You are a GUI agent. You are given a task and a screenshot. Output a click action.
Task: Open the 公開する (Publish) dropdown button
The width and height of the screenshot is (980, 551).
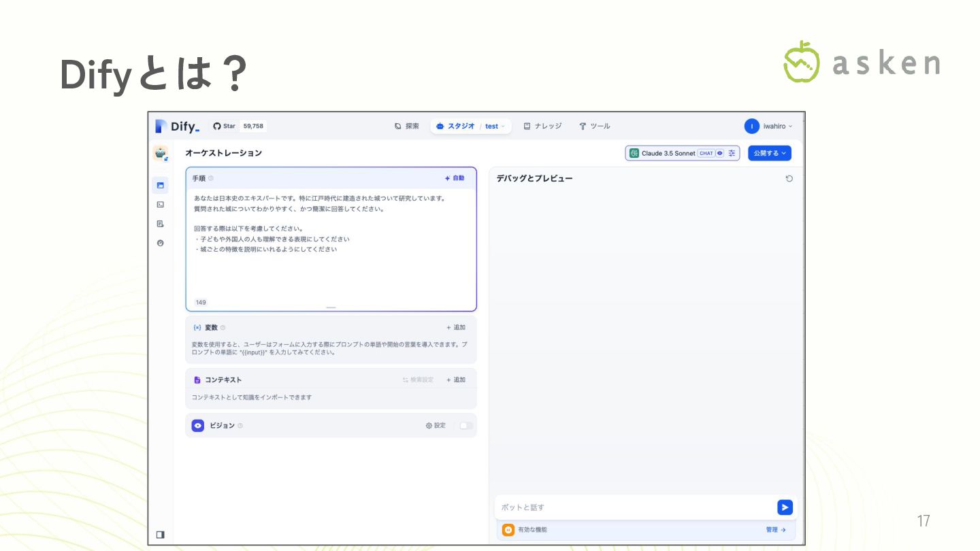770,153
